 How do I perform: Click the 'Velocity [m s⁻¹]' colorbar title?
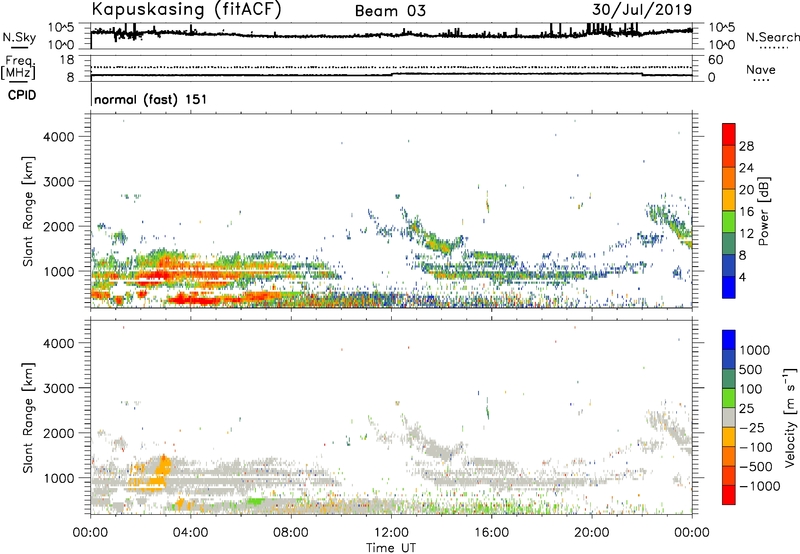point(790,417)
